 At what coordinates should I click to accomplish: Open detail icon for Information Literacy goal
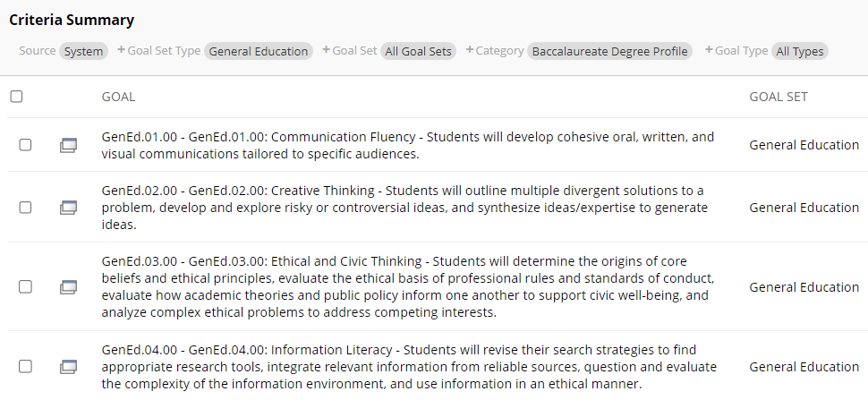(68, 367)
